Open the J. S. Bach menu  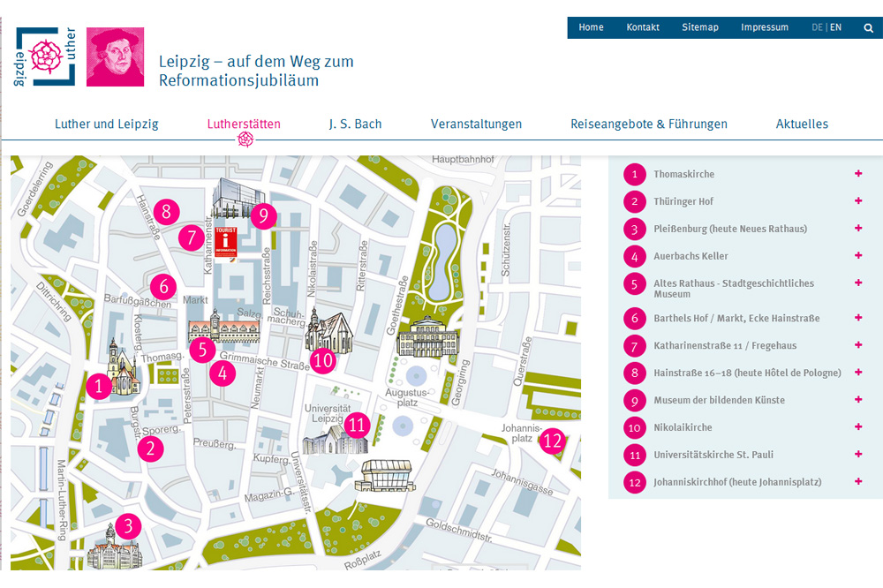(x=355, y=124)
